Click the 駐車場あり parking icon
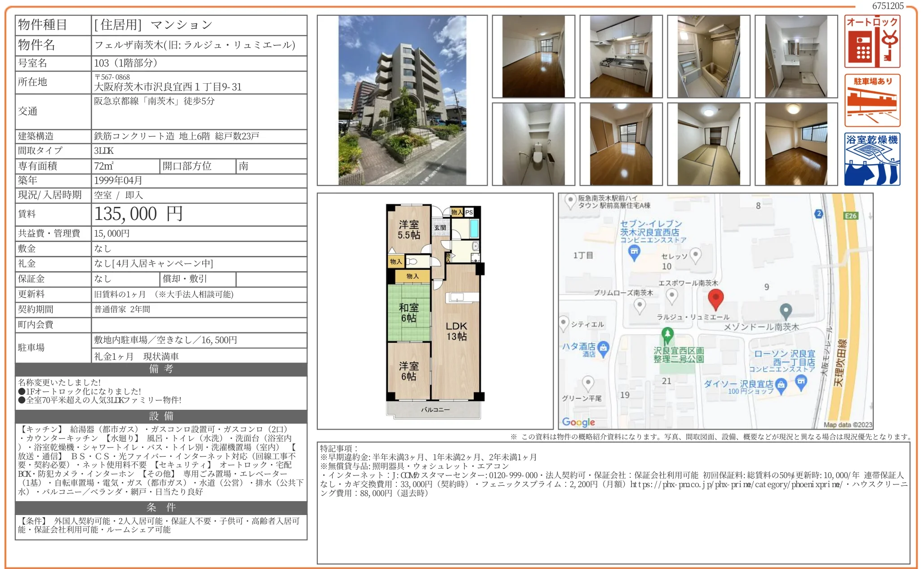 871,100
